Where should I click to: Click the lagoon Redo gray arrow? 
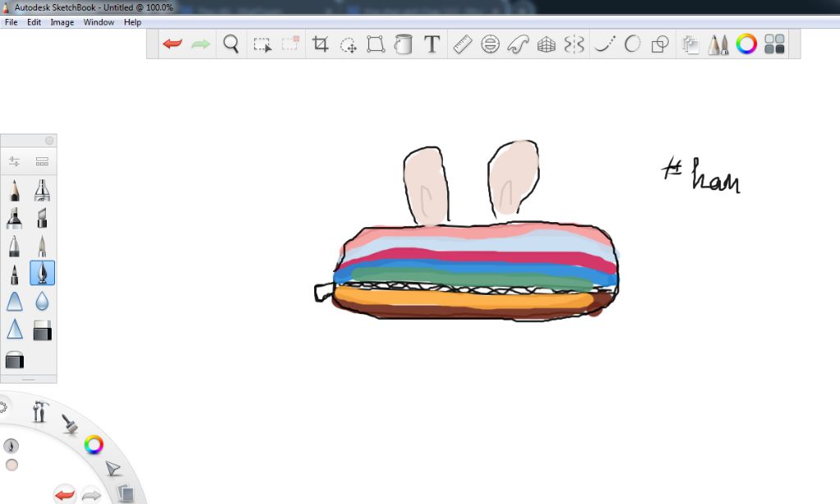91,495
